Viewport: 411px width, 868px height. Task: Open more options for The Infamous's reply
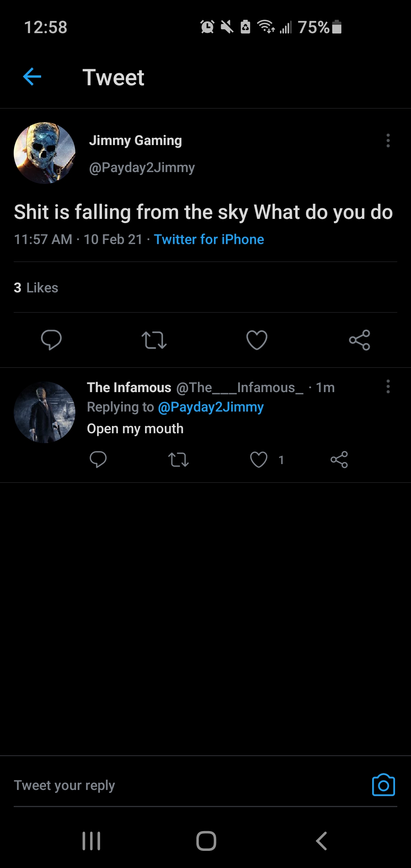(x=388, y=386)
